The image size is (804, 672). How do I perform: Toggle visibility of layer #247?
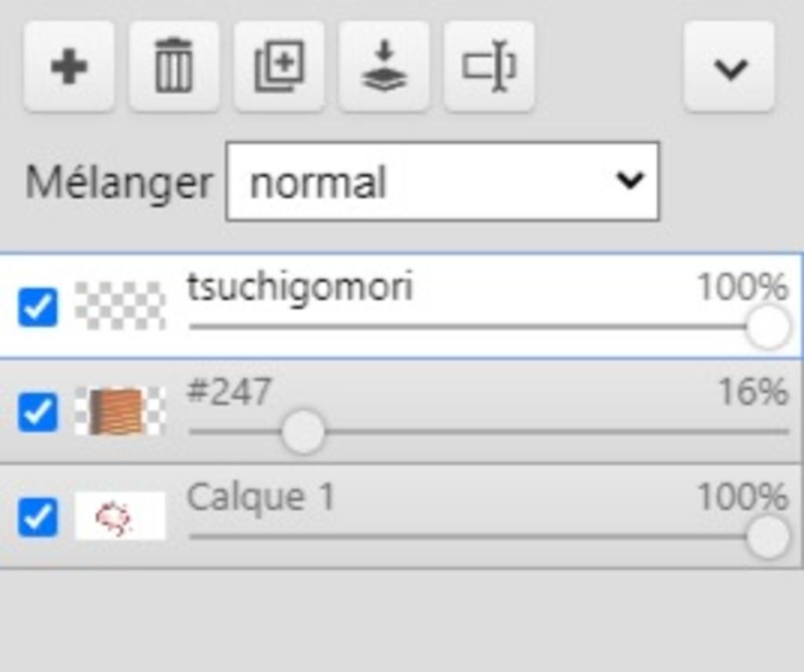tap(38, 412)
